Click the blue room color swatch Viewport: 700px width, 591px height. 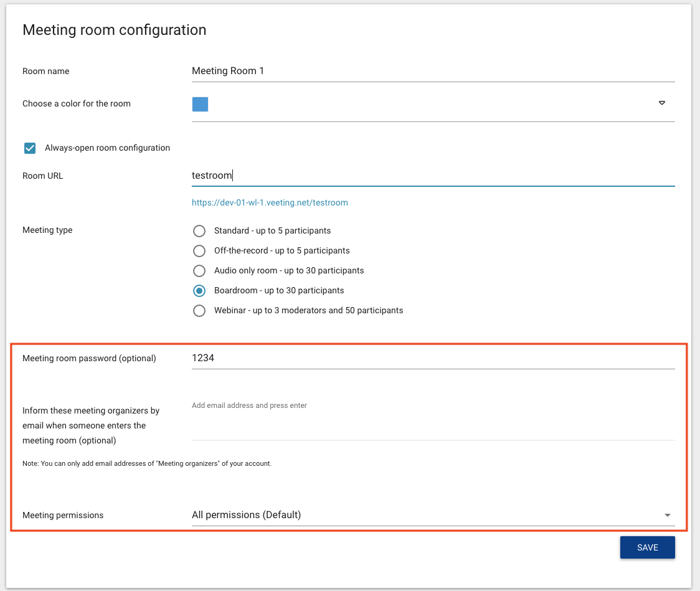[200, 104]
